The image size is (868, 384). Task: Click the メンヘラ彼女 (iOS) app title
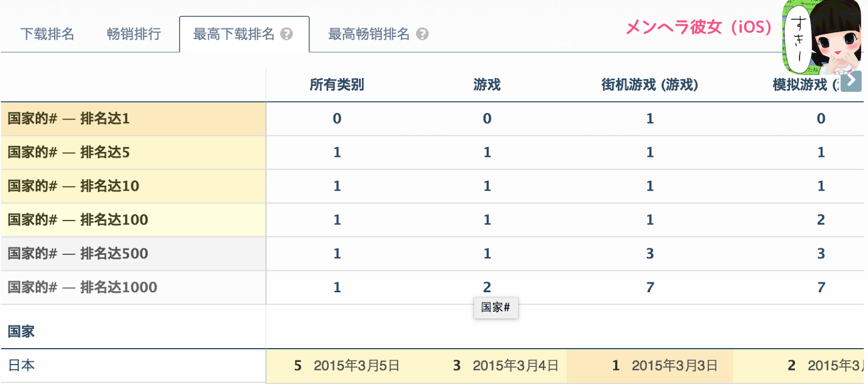pos(698,27)
